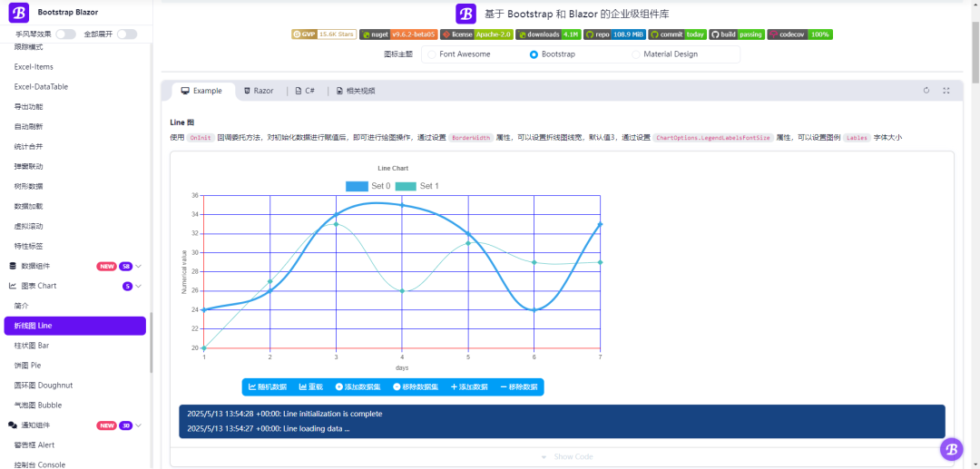Screen dimensions: 980x469
Task: Collapse the 图表 Chart menu group chevron
Action: click(x=139, y=287)
